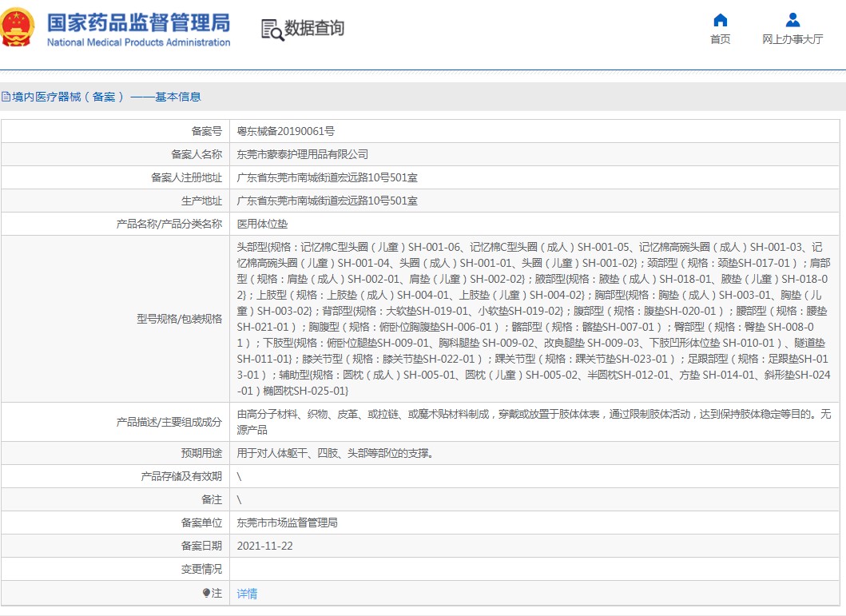The image size is (846, 616).
Task: Click the backslash value beside 产品存储及有效期
Action: (x=239, y=476)
